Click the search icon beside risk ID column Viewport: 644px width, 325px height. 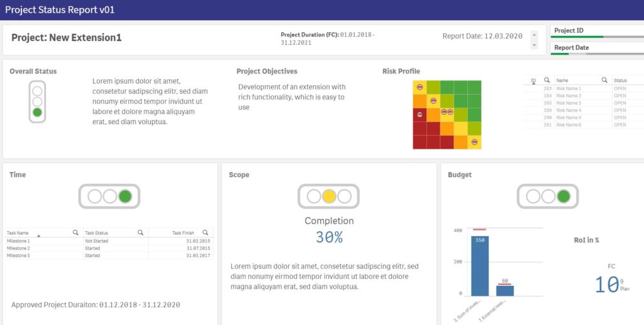coord(547,81)
